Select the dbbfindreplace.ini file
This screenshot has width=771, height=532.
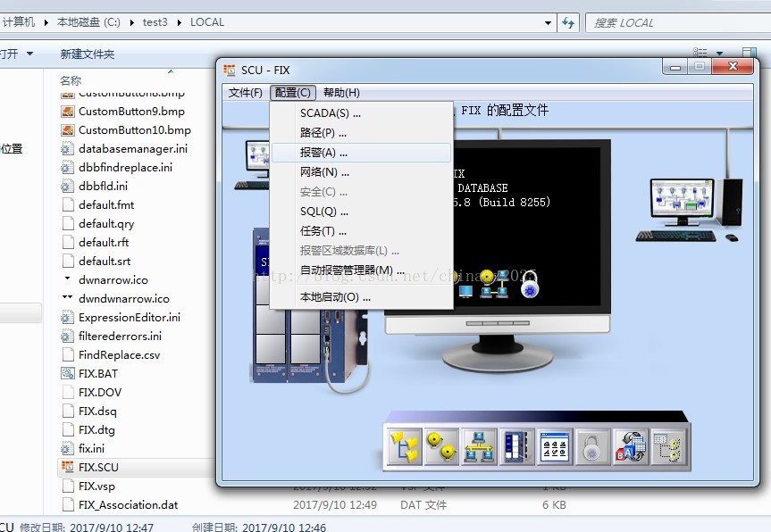(x=125, y=168)
